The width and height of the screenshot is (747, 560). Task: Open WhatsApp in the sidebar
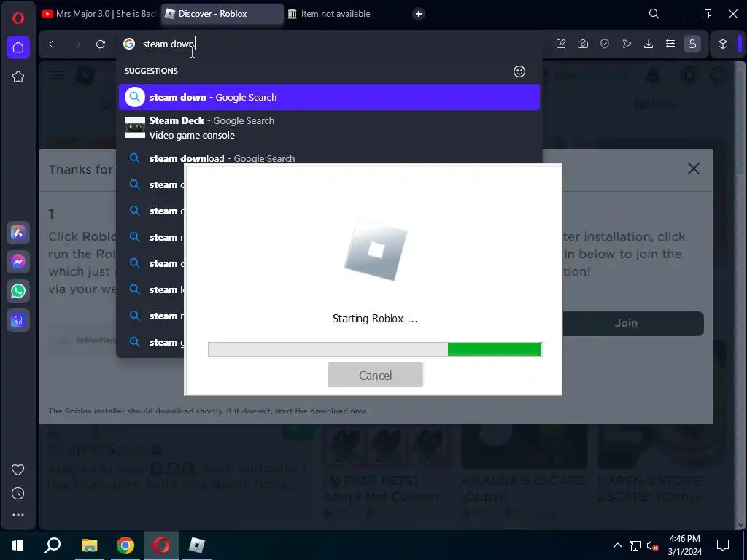[x=18, y=291]
